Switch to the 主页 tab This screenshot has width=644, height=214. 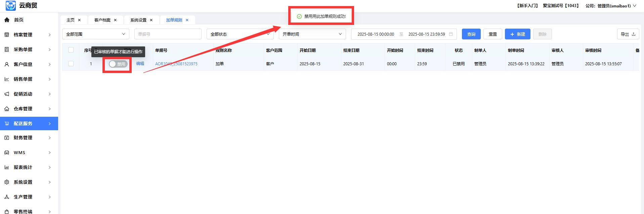pyautogui.click(x=71, y=20)
